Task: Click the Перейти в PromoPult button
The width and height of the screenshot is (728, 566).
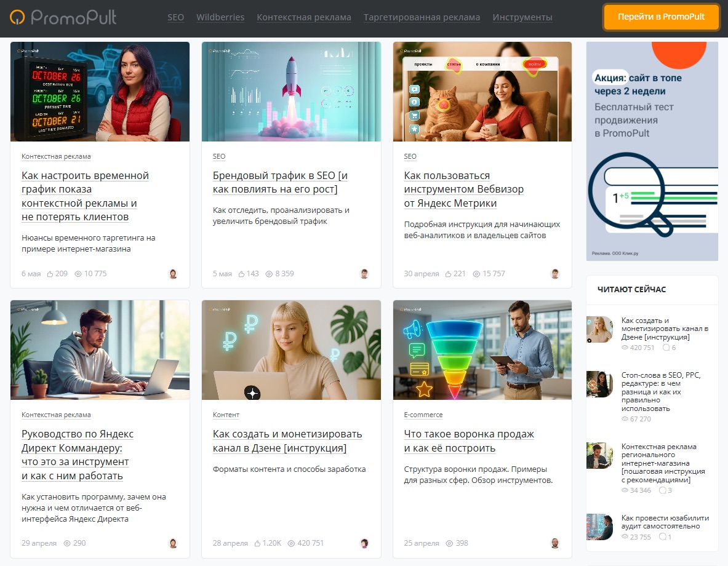Action: click(x=661, y=17)
